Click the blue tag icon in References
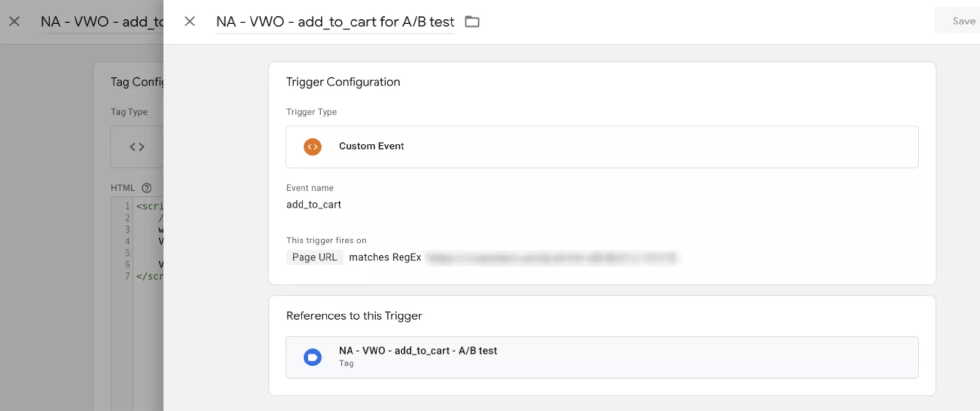This screenshot has height=411, width=980. click(312, 357)
